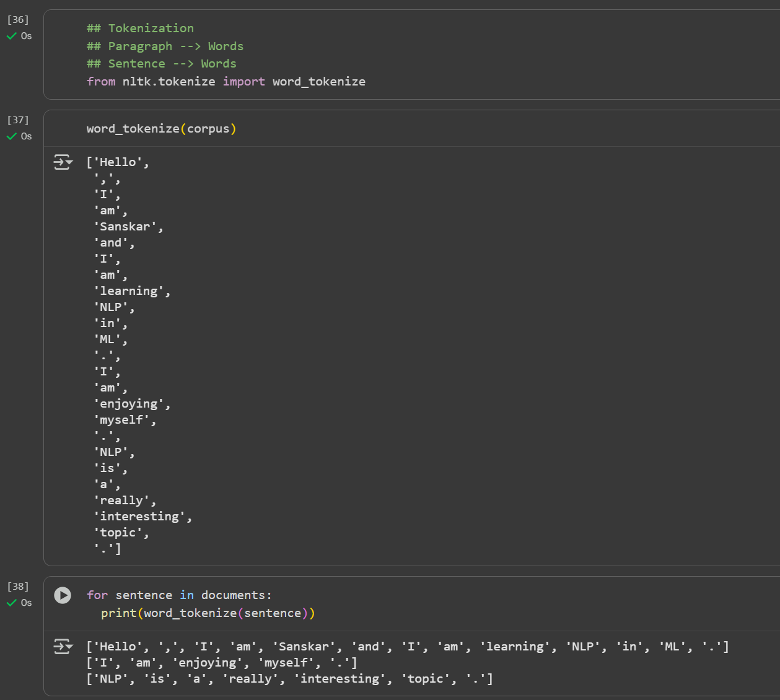This screenshot has height=700, width=780.
Task: Click green checkmark beside cell 38
Action: [11, 603]
